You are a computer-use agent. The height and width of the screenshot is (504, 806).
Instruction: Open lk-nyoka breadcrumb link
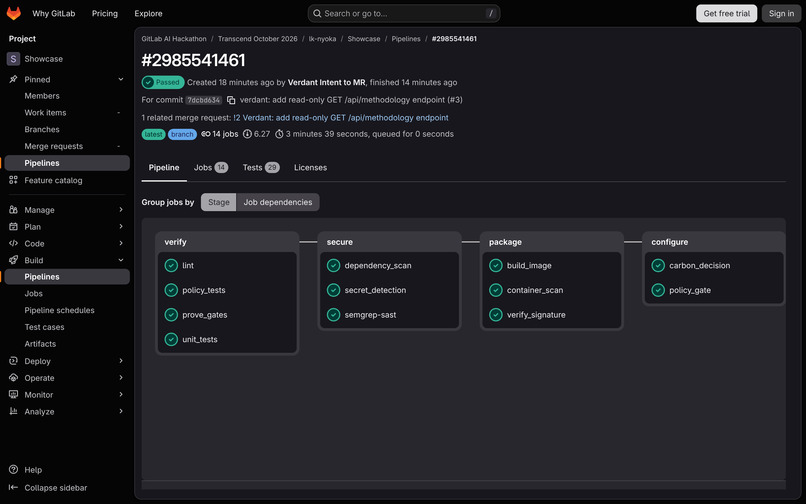click(322, 39)
